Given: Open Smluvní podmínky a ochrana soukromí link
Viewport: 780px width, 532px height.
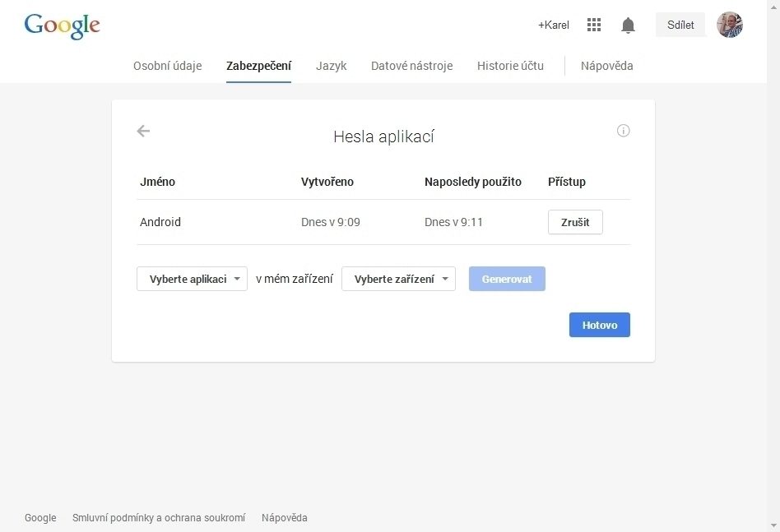Looking at the screenshot, I should [159, 517].
